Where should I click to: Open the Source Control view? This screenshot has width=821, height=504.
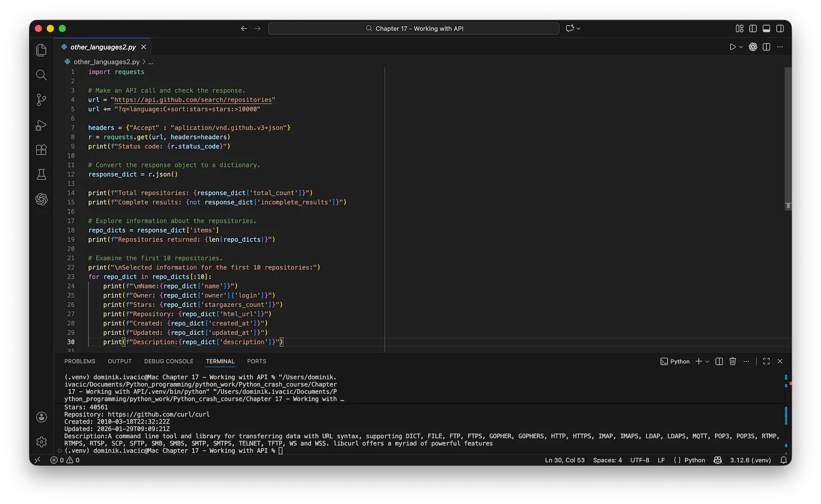click(x=42, y=100)
